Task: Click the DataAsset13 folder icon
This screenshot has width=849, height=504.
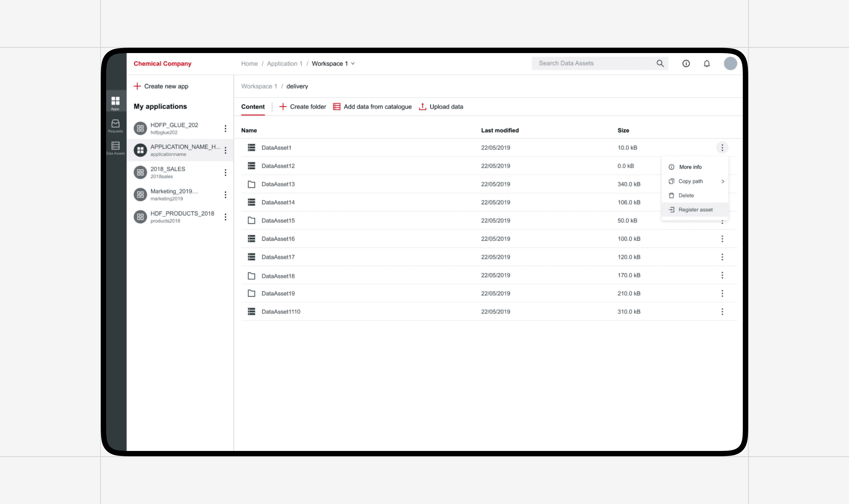Action: coord(251,184)
